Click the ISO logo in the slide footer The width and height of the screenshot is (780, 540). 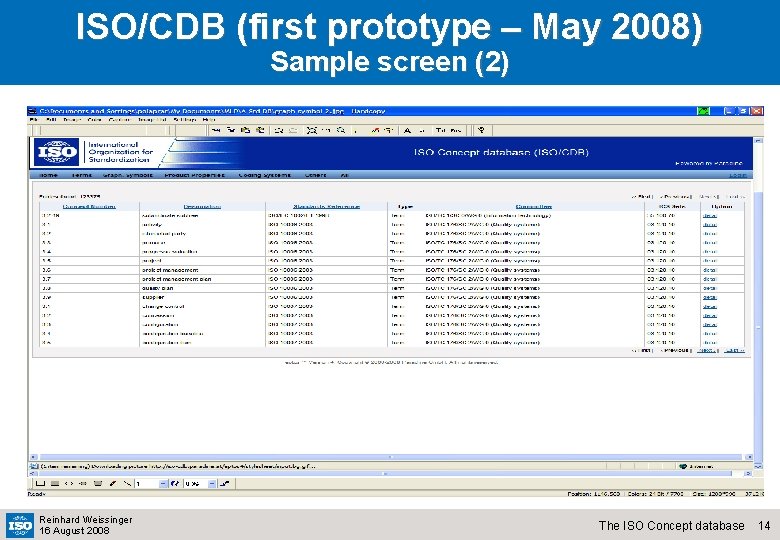[x=20, y=526]
